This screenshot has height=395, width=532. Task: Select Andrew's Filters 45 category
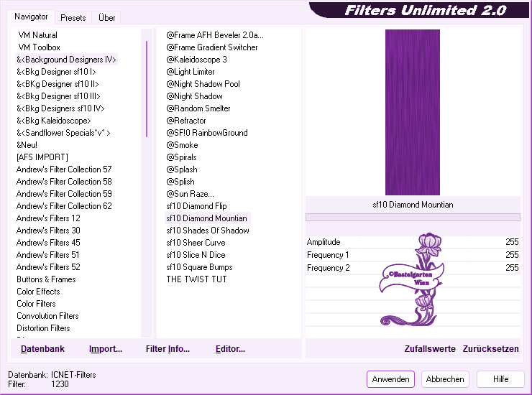coord(48,243)
